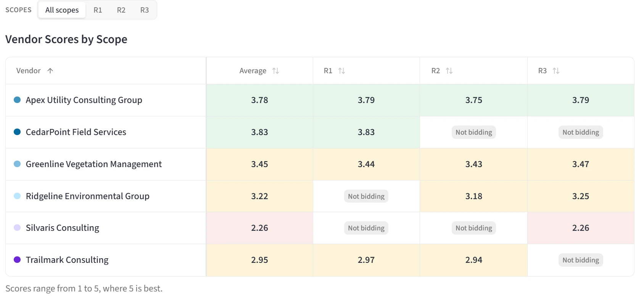Click Trailmark R1 score 2.97

coord(366,260)
